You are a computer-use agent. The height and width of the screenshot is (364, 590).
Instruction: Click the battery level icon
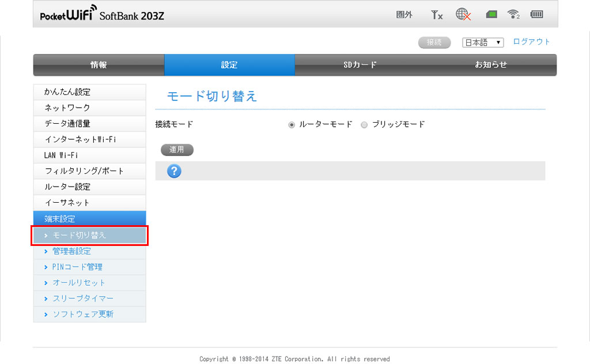[537, 15]
